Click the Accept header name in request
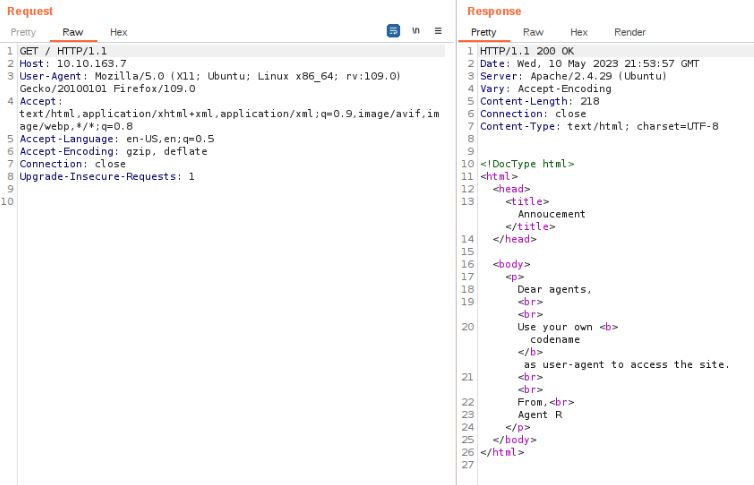This screenshot has width=754, height=485. pos(38,101)
